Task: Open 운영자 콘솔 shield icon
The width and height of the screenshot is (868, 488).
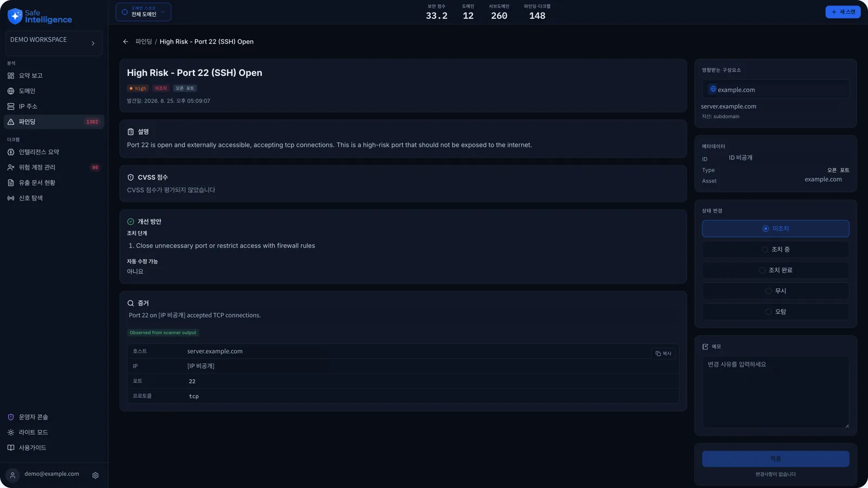Action: [x=11, y=417]
